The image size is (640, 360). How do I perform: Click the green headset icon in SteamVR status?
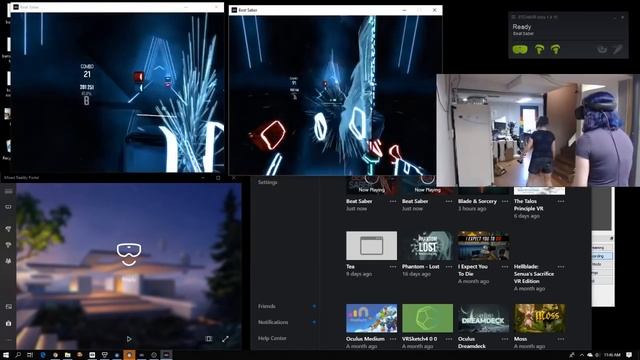(520, 50)
